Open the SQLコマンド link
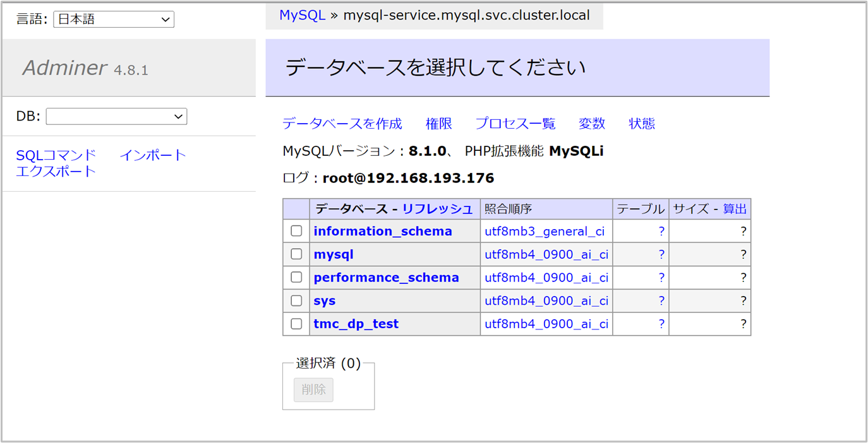Image resolution: width=868 pixels, height=443 pixels. click(56, 155)
